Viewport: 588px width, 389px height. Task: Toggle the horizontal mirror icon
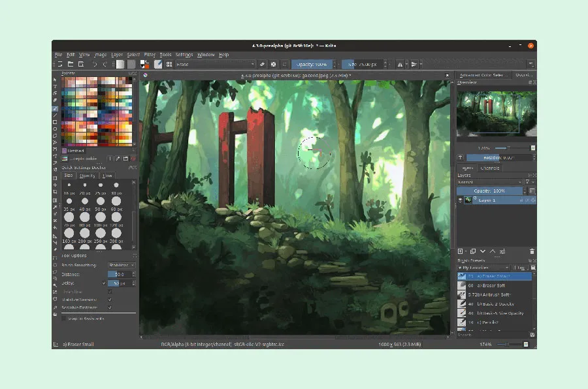click(x=400, y=64)
